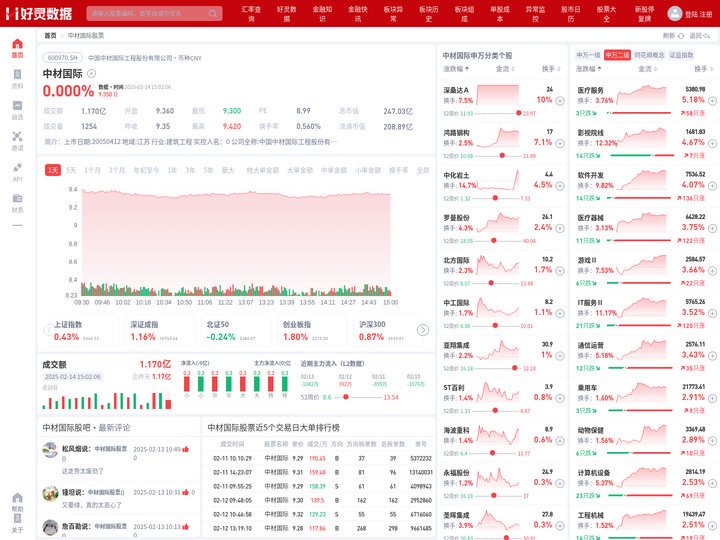Screen dimensions: 720x540
Task: Add 医疗服务 sector with its plus icon
Action: [712, 101]
